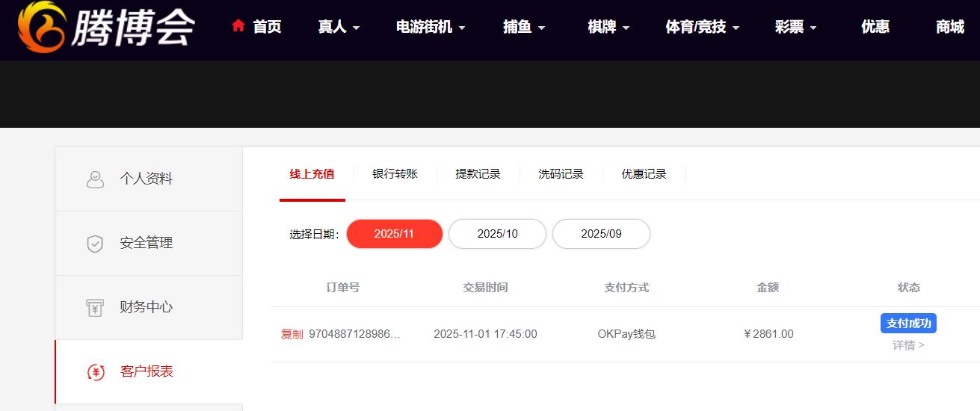Expand the 真人 dropdown menu
This screenshot has height=411, width=980.
coord(339,28)
